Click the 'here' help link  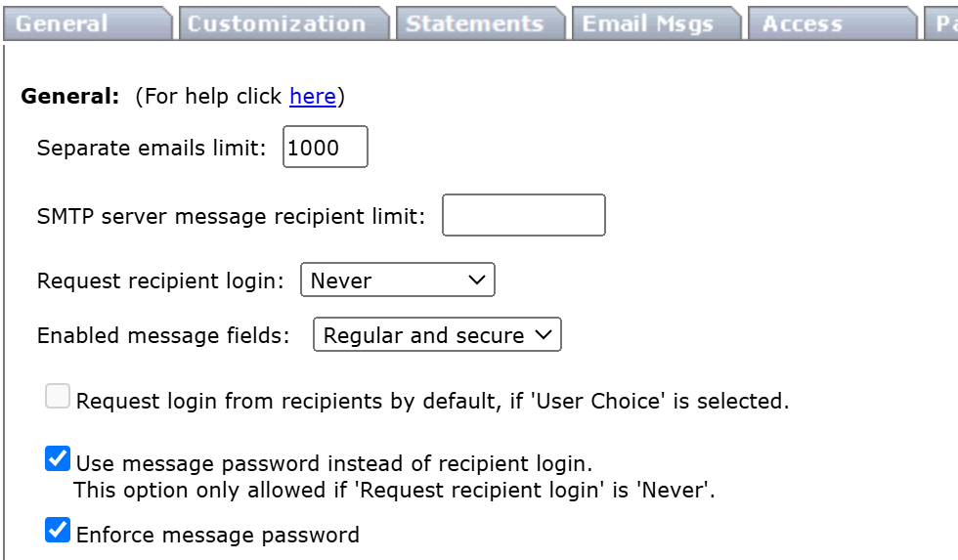coord(313,96)
